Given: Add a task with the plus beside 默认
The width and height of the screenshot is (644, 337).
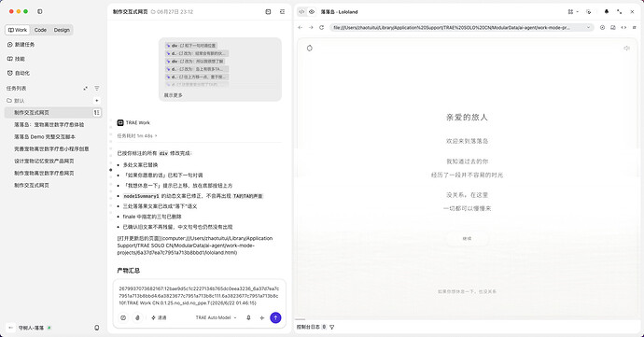Looking at the screenshot, I should coord(96,101).
